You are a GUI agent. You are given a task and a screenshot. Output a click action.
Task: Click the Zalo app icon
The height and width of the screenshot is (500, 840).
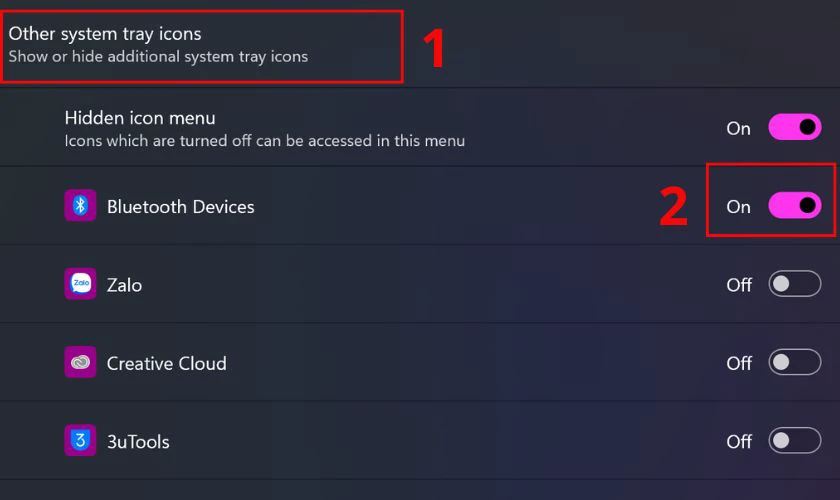click(80, 283)
